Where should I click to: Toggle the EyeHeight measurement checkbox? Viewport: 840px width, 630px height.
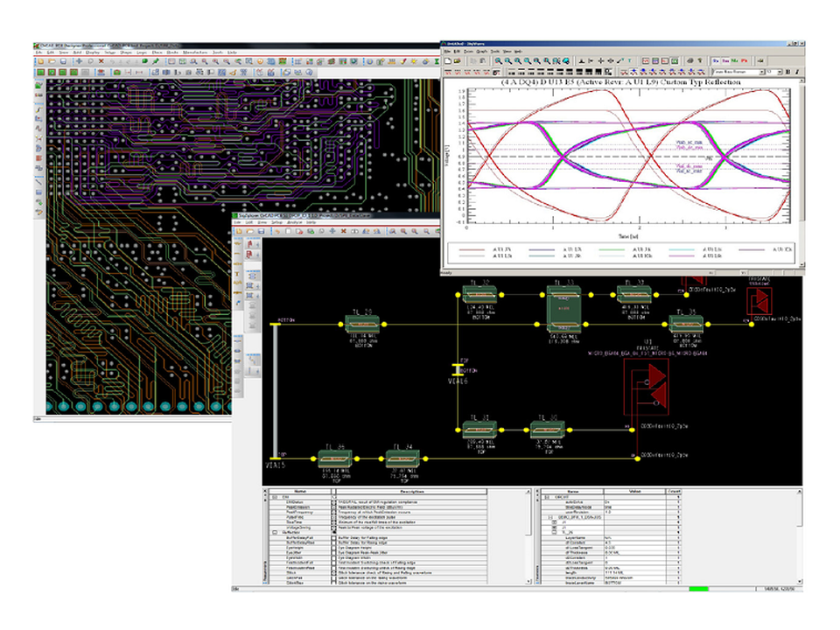tap(333, 548)
